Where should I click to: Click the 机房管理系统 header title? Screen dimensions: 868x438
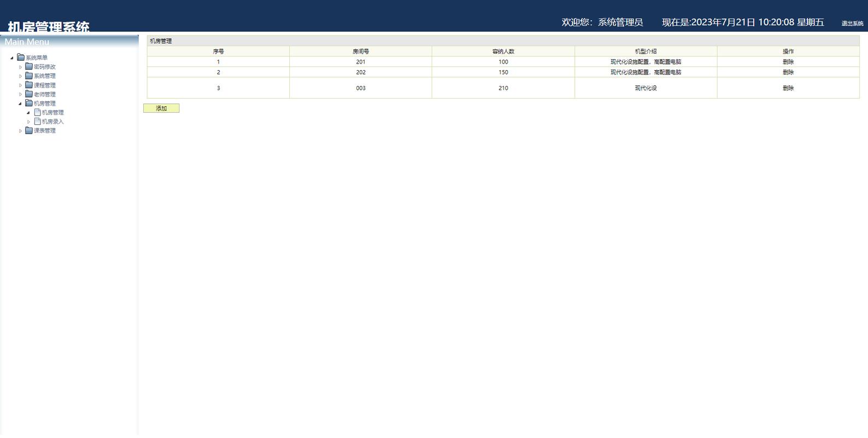pos(49,26)
